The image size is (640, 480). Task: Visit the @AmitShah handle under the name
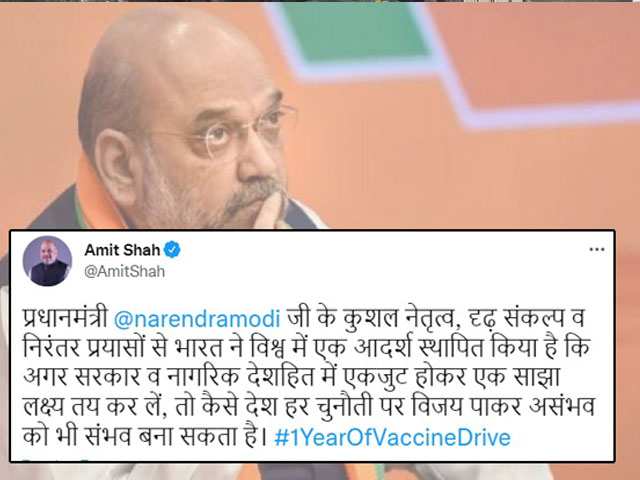click(x=124, y=271)
